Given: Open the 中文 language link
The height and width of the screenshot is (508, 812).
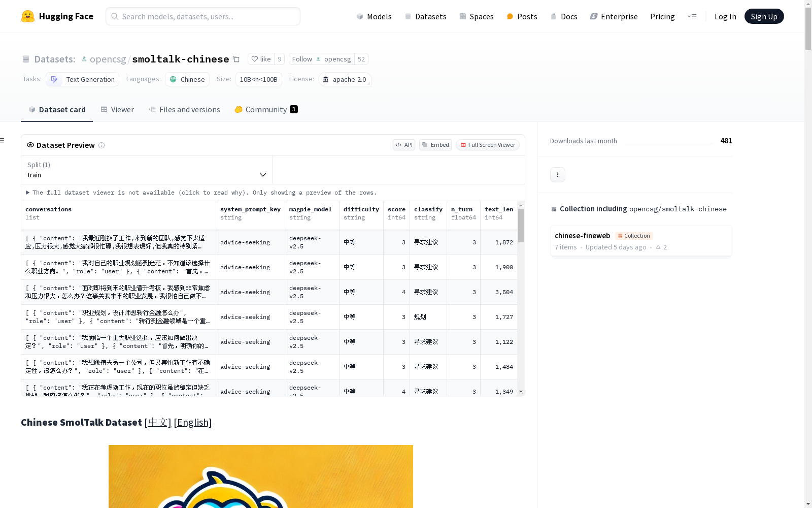Looking at the screenshot, I should click(158, 423).
